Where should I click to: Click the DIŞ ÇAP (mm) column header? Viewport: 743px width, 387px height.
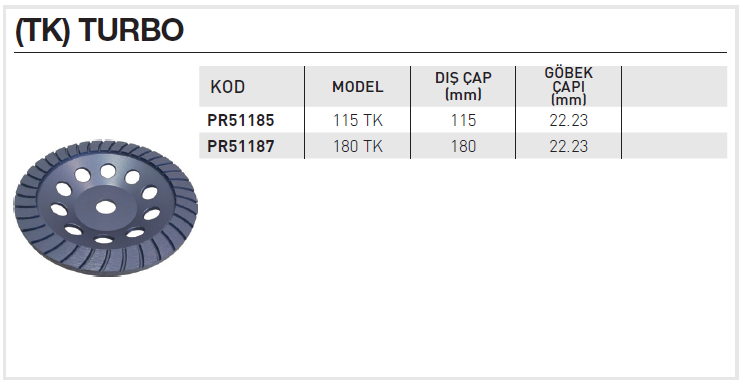click(463, 86)
